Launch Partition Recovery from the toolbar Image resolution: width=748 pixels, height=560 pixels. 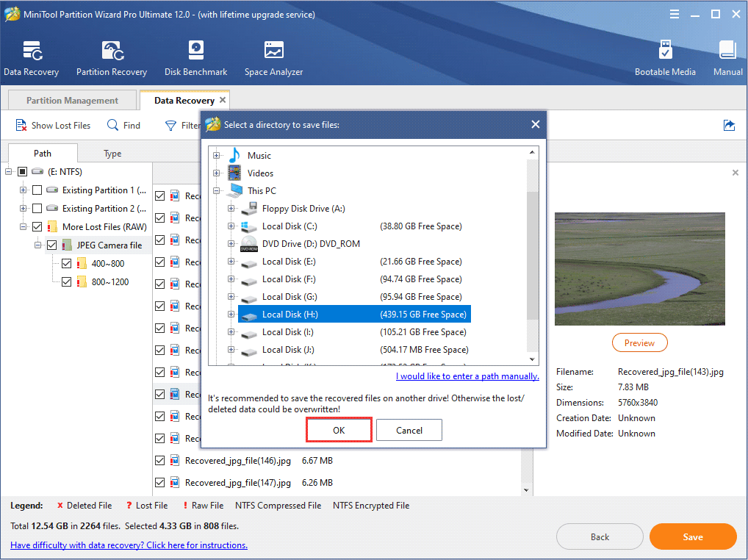pyautogui.click(x=112, y=51)
